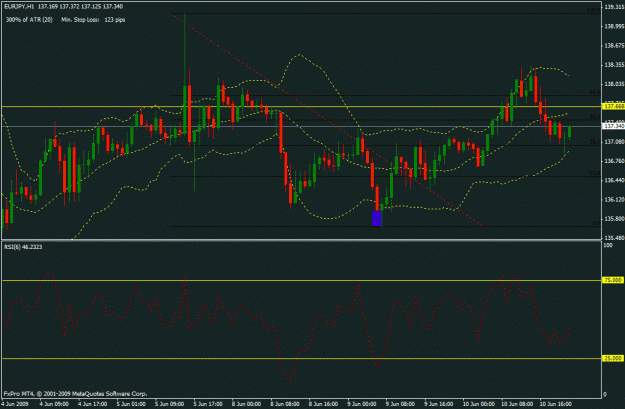Click the '9 Jun 08:00' time axis label
This screenshot has height=409, width=625.
[x=401, y=404]
